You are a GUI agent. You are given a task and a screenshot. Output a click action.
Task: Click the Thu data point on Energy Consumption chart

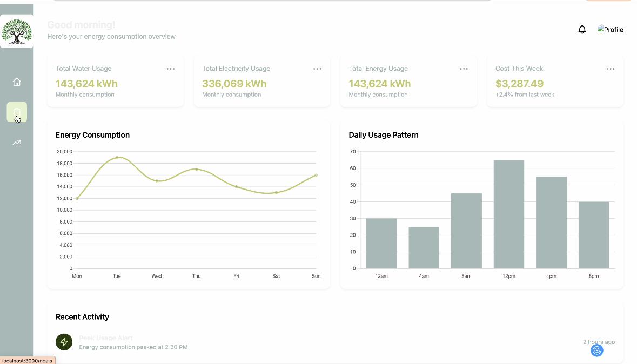pos(197,169)
